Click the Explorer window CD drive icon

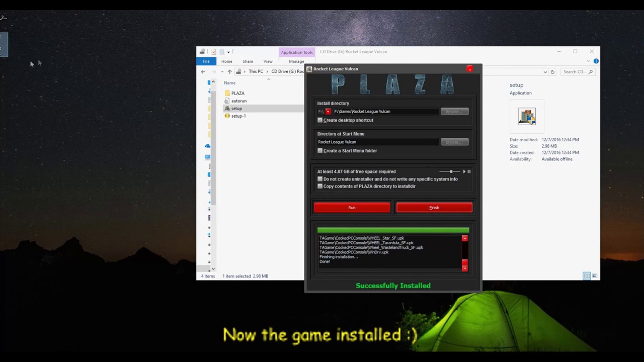tap(202, 52)
